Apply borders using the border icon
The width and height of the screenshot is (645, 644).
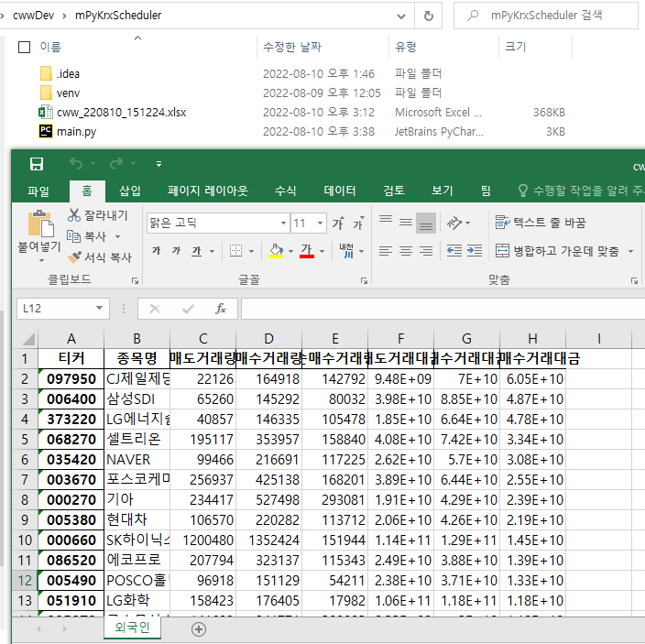(x=235, y=250)
